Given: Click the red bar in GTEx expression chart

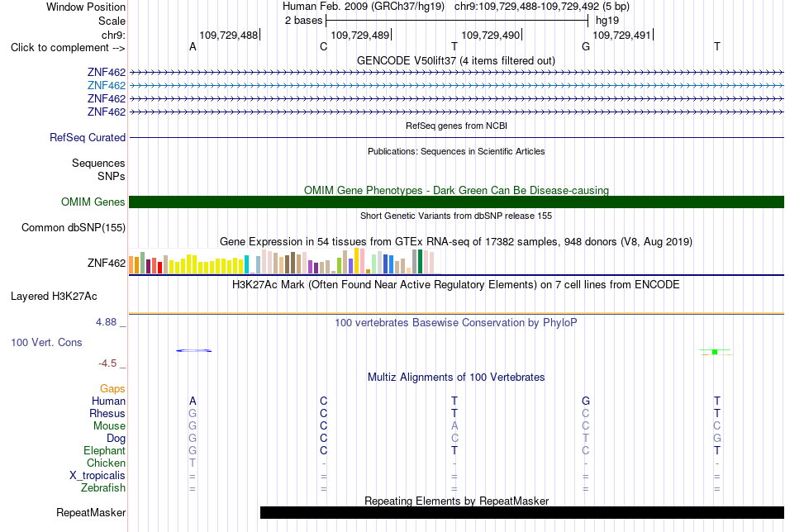Looking at the screenshot, I should pyautogui.click(x=159, y=268).
